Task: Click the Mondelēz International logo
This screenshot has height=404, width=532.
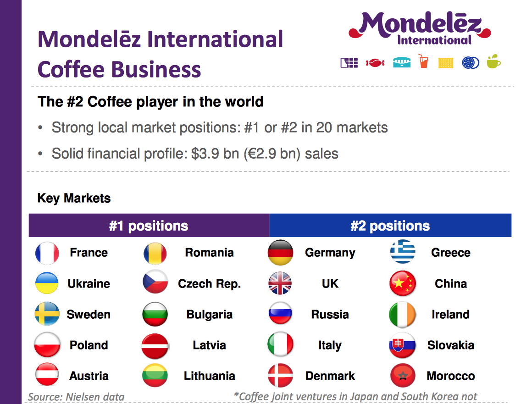Action: tap(420, 28)
